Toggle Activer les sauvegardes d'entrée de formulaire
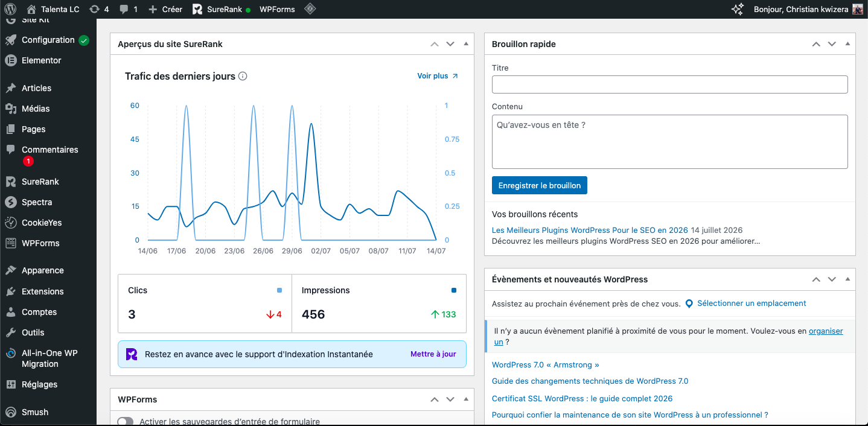 coord(125,422)
